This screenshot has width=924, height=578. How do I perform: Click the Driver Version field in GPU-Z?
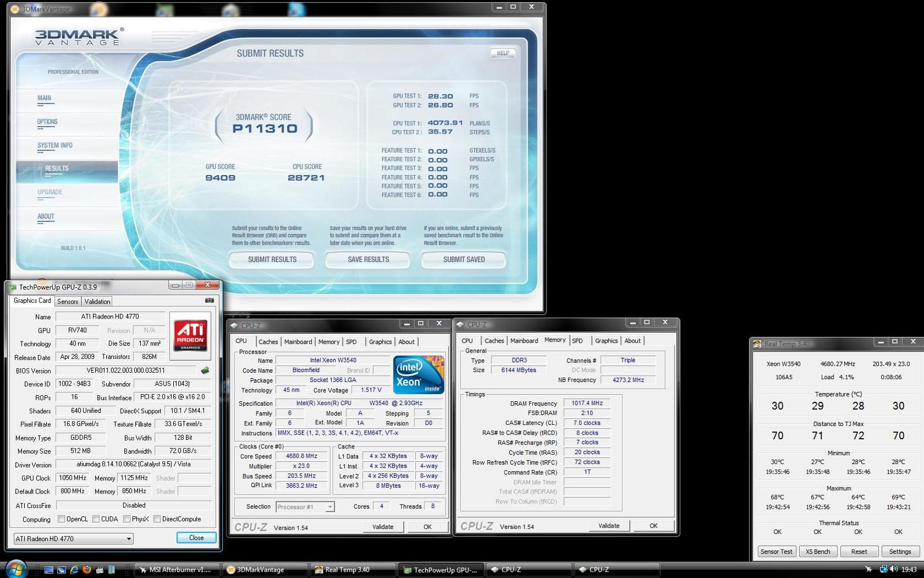(x=133, y=464)
